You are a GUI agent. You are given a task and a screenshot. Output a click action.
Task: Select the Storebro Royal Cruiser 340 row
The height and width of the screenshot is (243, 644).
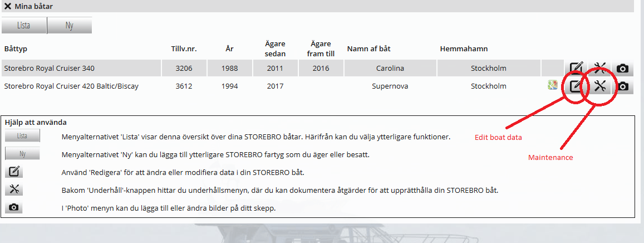(317, 68)
